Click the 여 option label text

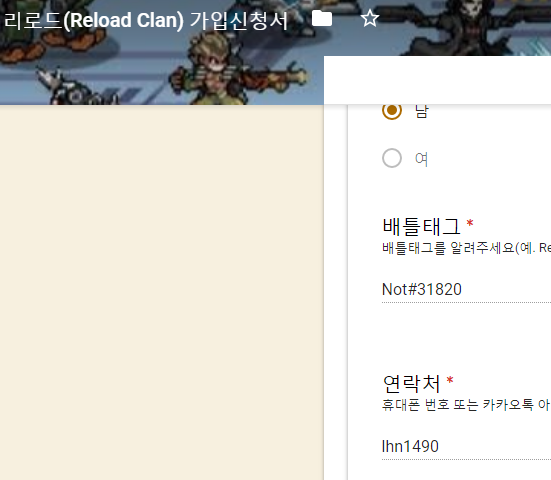pyautogui.click(x=421, y=159)
